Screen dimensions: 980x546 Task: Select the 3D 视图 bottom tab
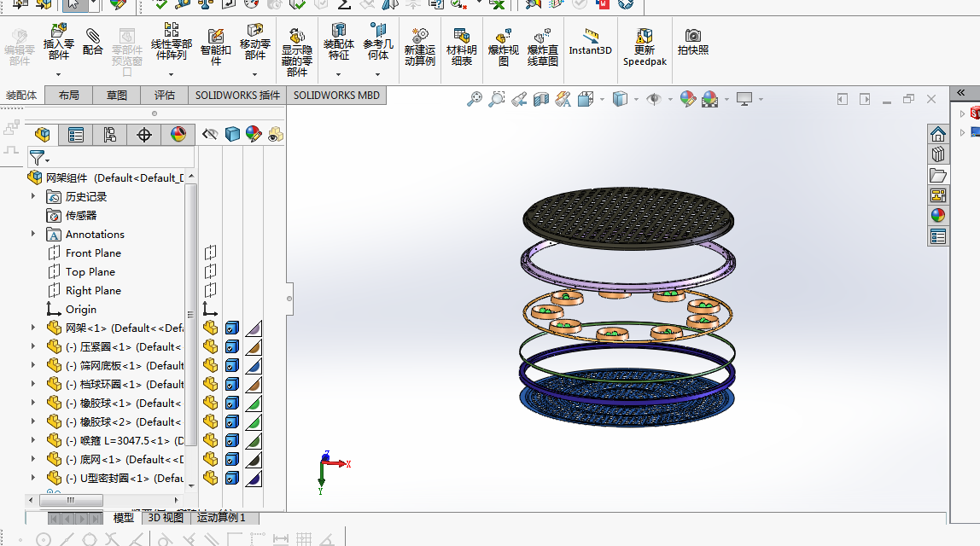click(x=166, y=517)
